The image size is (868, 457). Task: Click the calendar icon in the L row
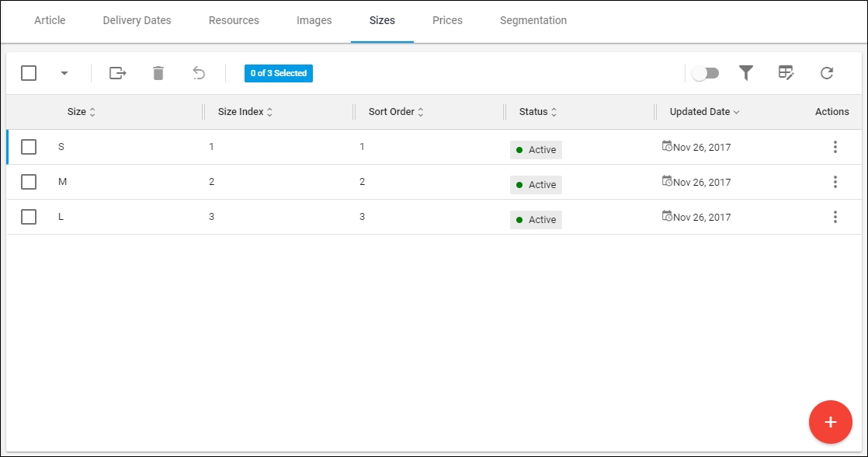667,216
